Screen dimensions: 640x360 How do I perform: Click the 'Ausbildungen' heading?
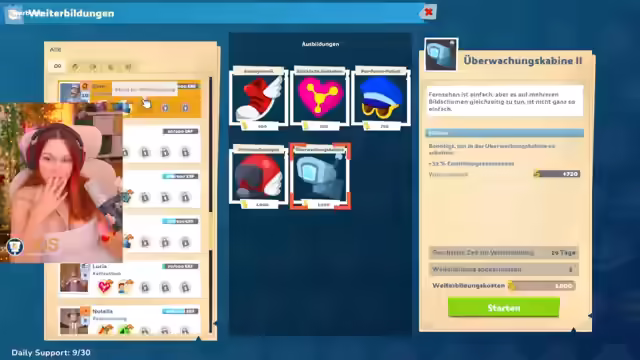[x=320, y=44]
